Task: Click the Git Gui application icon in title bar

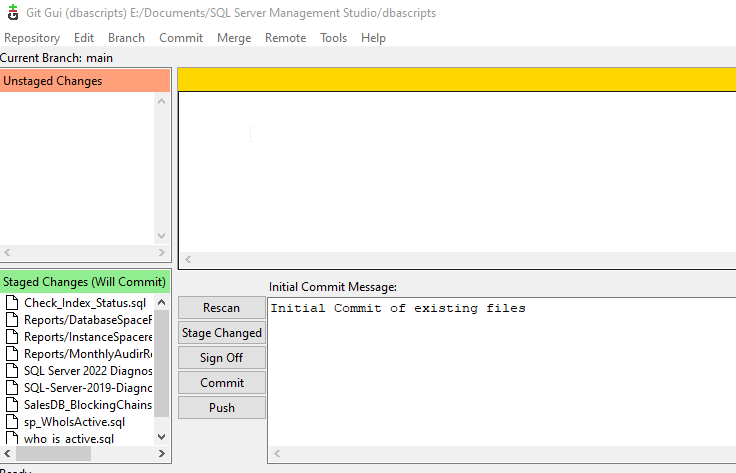Action: pos(13,12)
